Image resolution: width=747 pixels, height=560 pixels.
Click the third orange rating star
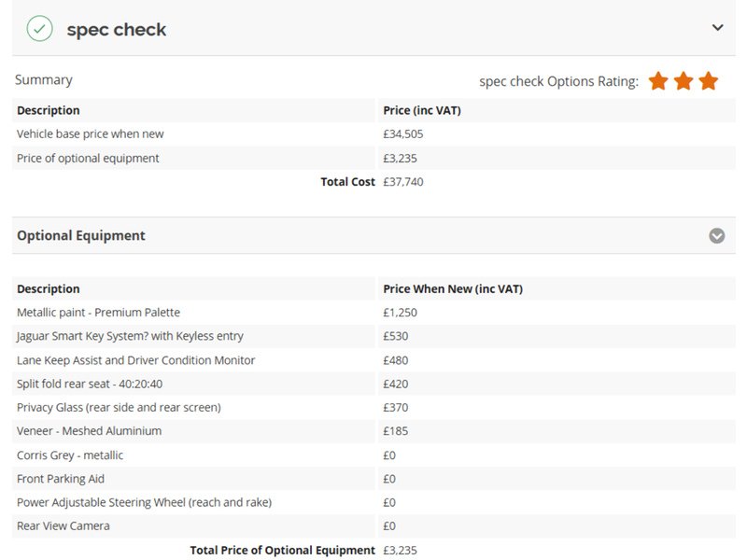click(x=709, y=81)
